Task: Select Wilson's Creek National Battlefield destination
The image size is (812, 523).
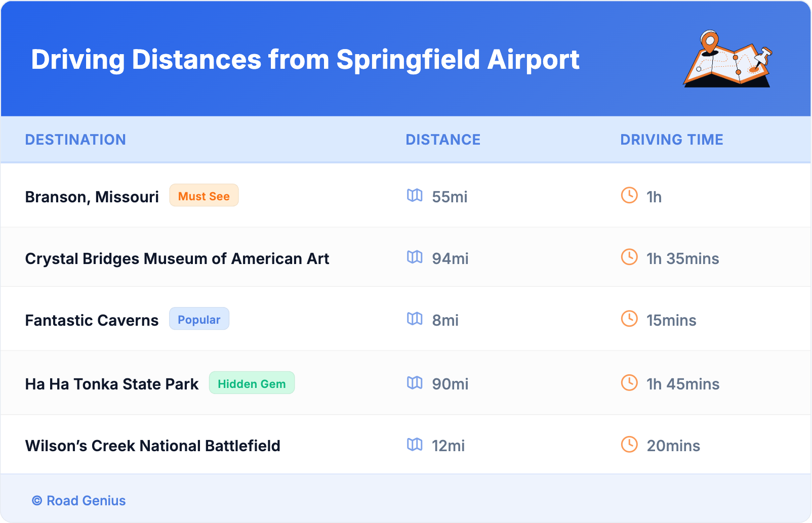Action: coord(153,446)
